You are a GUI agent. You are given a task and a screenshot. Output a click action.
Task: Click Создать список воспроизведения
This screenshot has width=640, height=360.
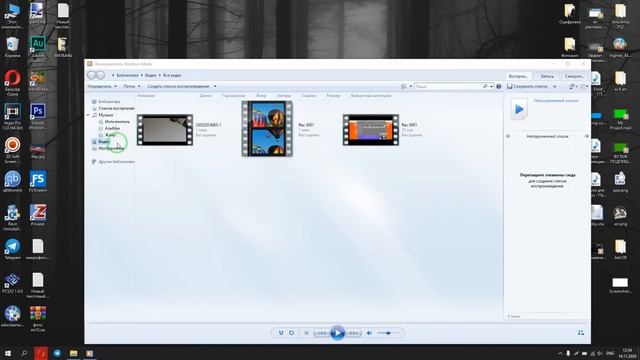(178, 87)
